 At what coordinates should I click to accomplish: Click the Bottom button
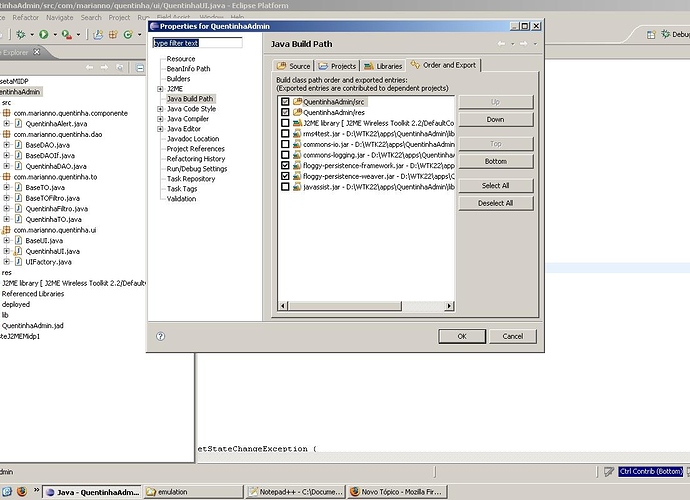[x=496, y=162]
